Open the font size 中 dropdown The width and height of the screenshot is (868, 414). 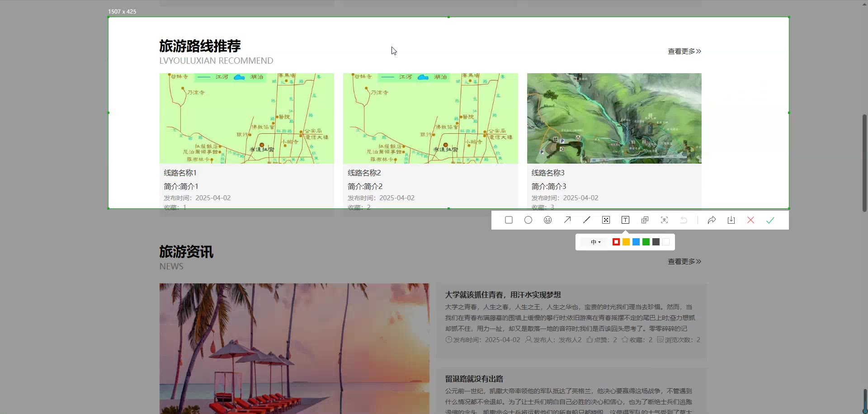point(595,242)
